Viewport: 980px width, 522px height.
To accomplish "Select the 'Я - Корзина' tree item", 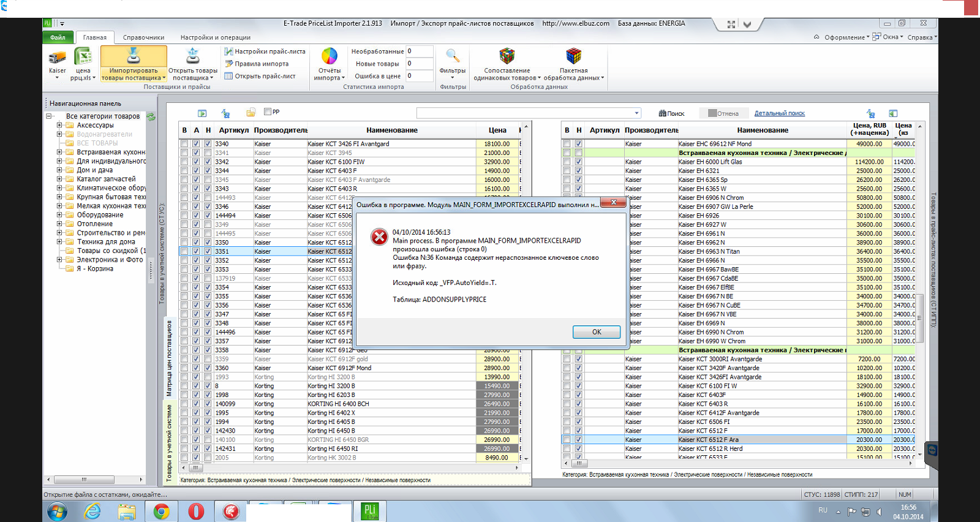I will click(95, 269).
